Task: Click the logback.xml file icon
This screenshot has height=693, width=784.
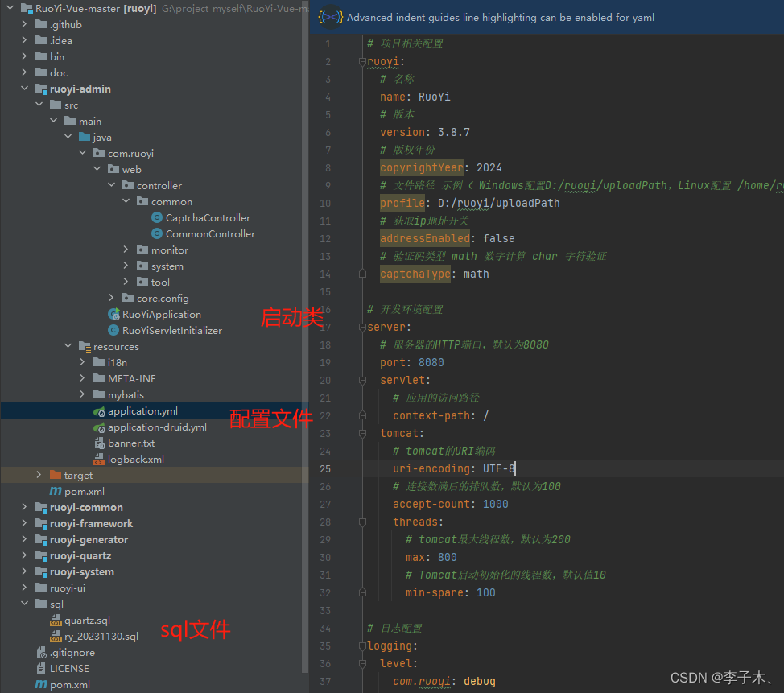Action: coord(99,459)
